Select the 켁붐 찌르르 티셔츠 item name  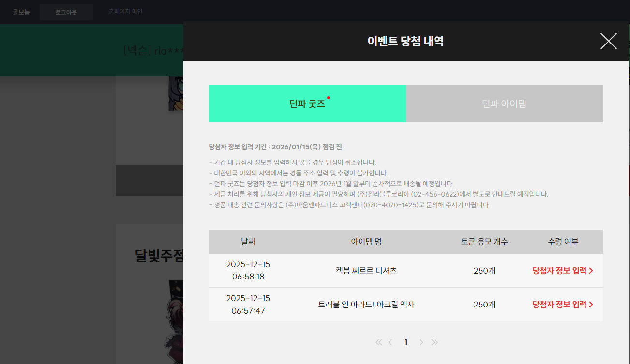click(x=366, y=271)
